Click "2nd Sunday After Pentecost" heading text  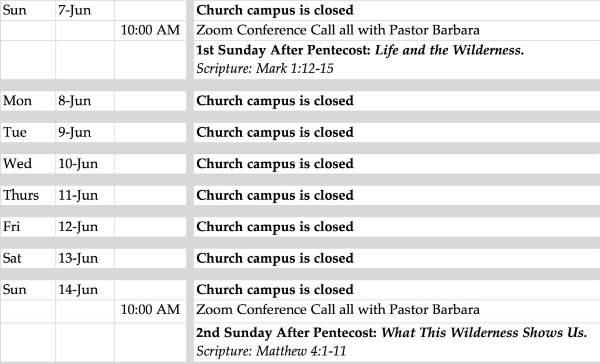[x=287, y=333]
